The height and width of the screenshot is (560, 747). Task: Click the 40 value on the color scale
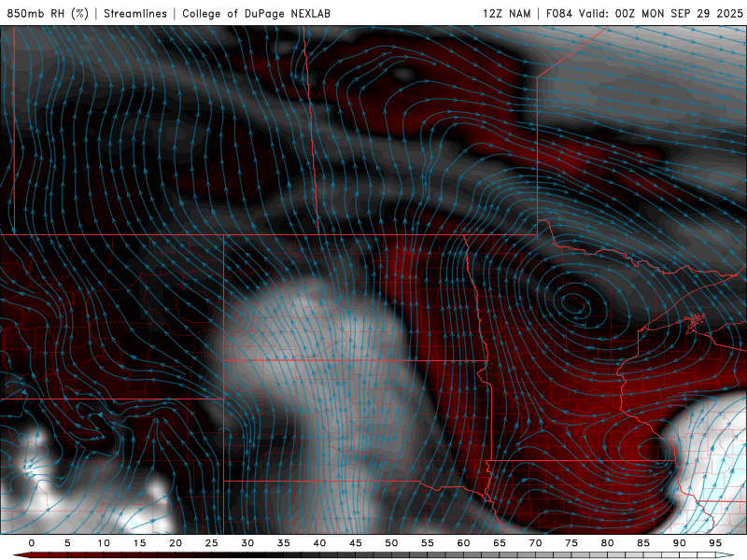(319, 543)
